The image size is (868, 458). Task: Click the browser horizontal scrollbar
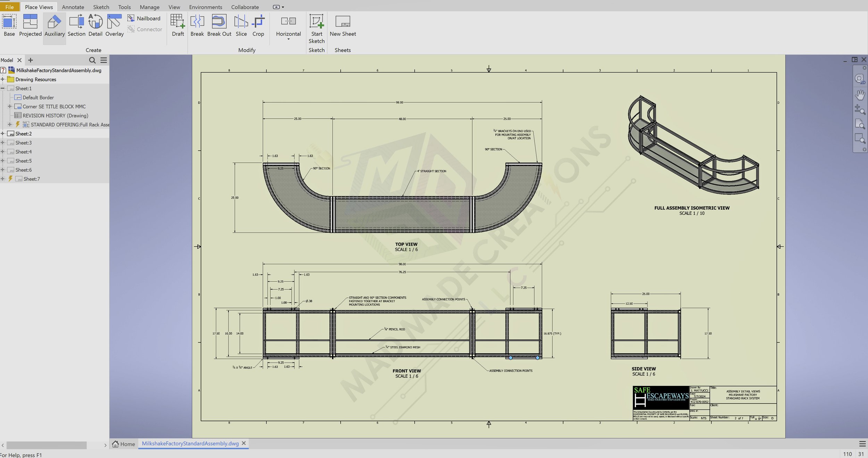tap(47, 445)
